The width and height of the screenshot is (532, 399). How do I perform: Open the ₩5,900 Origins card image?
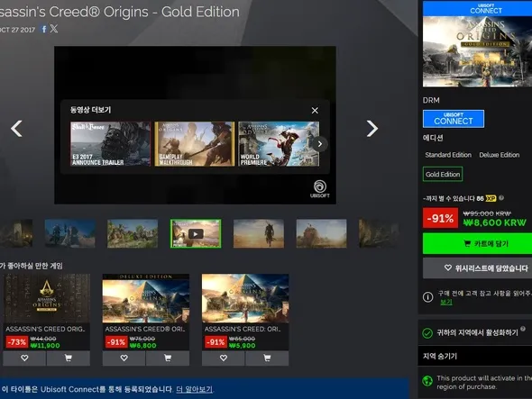point(245,298)
